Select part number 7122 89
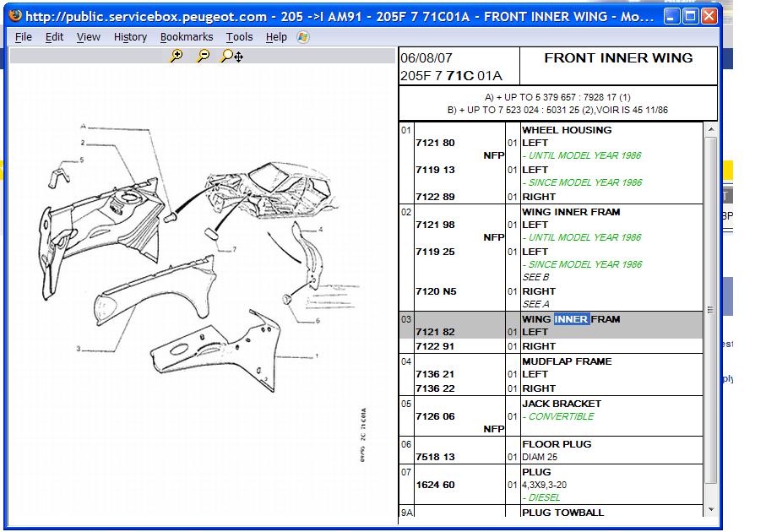 tap(435, 197)
